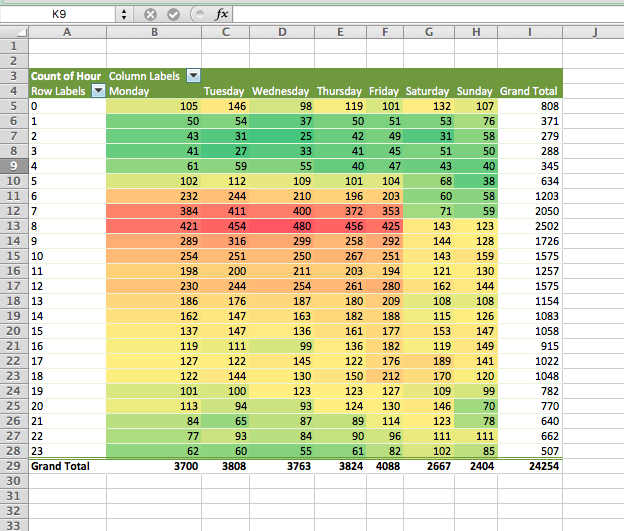Click the 'Friday' column label cell
Screen dimensions: 624x531
(x=385, y=91)
